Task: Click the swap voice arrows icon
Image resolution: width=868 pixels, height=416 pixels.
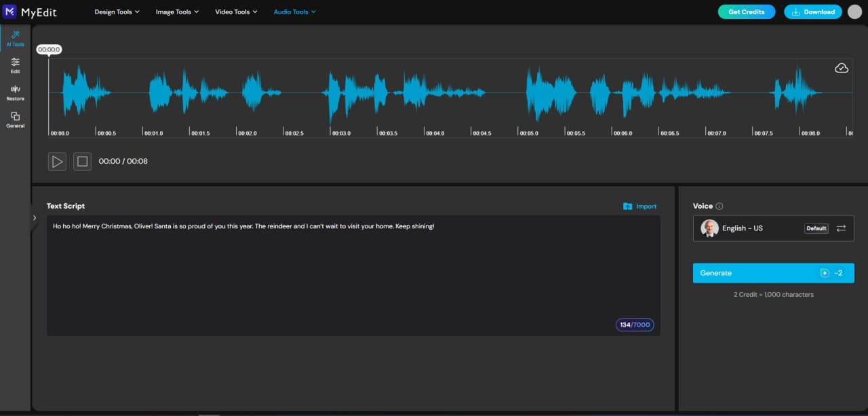Action: [841, 228]
